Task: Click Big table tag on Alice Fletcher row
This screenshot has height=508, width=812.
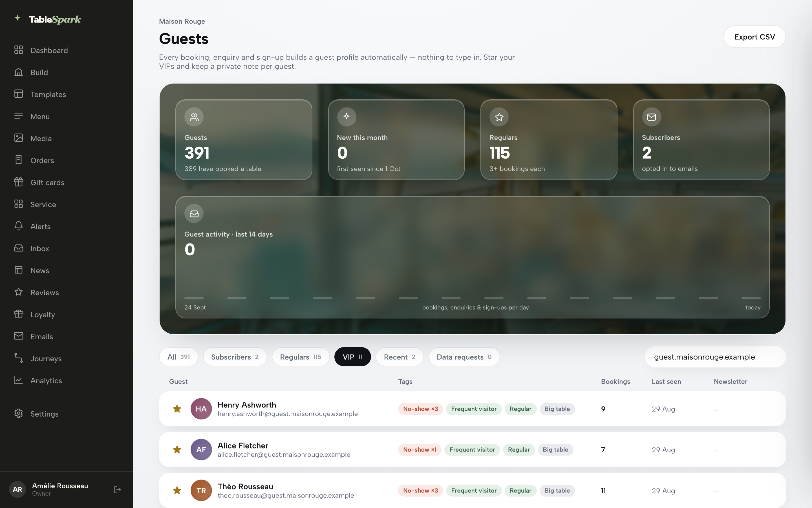Action: coord(555,450)
